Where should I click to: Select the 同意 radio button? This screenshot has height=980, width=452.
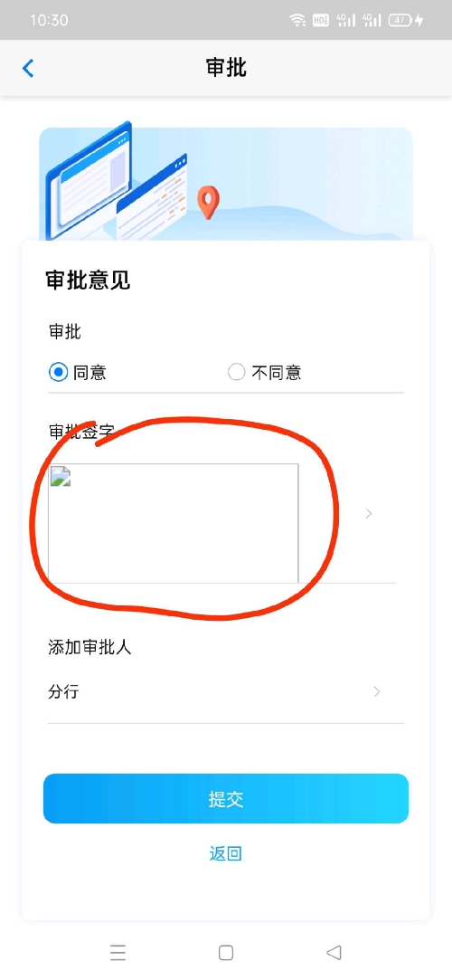[58, 373]
